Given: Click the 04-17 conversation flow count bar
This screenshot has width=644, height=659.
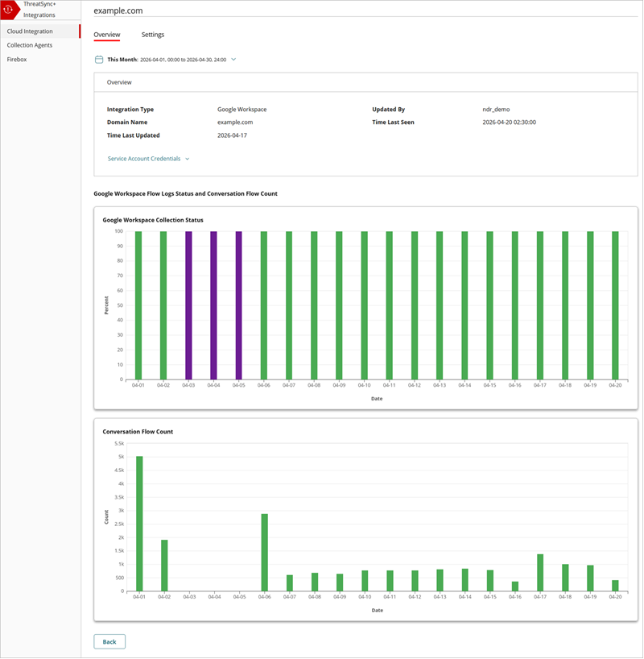Looking at the screenshot, I should coord(540,573).
